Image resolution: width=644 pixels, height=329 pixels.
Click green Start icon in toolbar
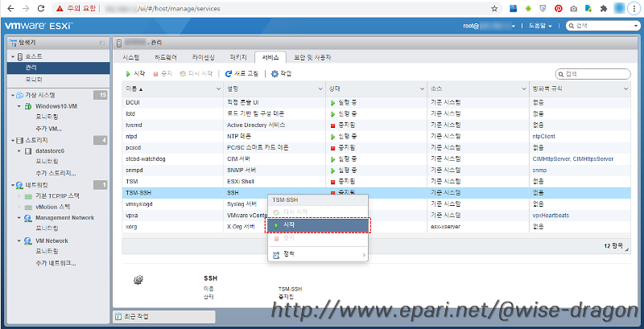pos(128,74)
